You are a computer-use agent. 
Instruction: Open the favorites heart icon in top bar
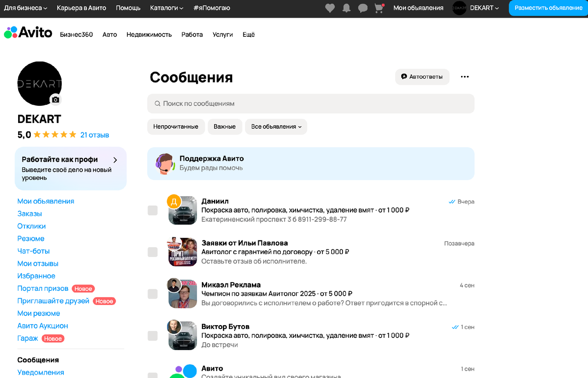330,8
